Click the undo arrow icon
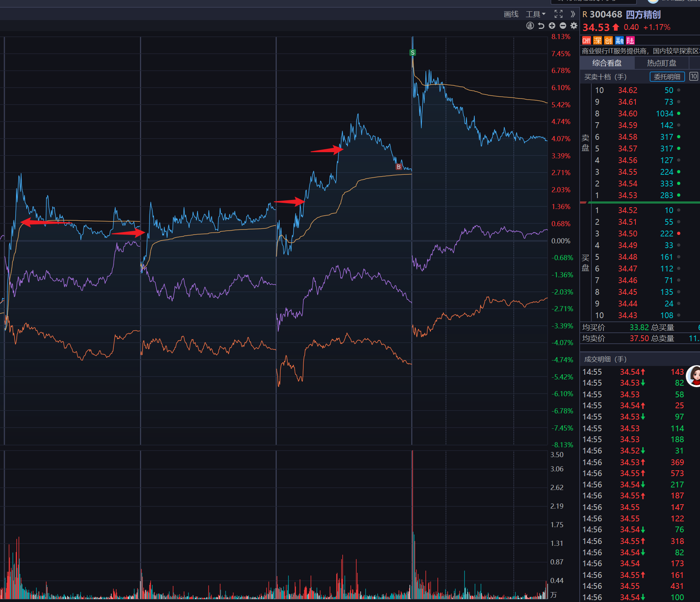The height and width of the screenshot is (602, 700). 541,26
